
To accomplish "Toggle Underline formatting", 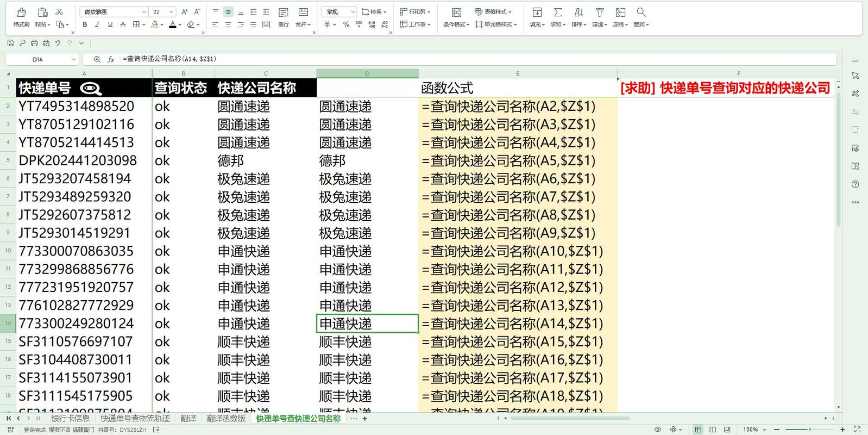I will [x=110, y=24].
